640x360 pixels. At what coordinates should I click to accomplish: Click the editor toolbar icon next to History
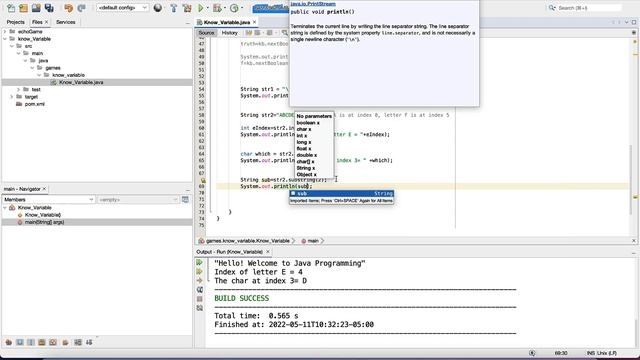[249, 33]
